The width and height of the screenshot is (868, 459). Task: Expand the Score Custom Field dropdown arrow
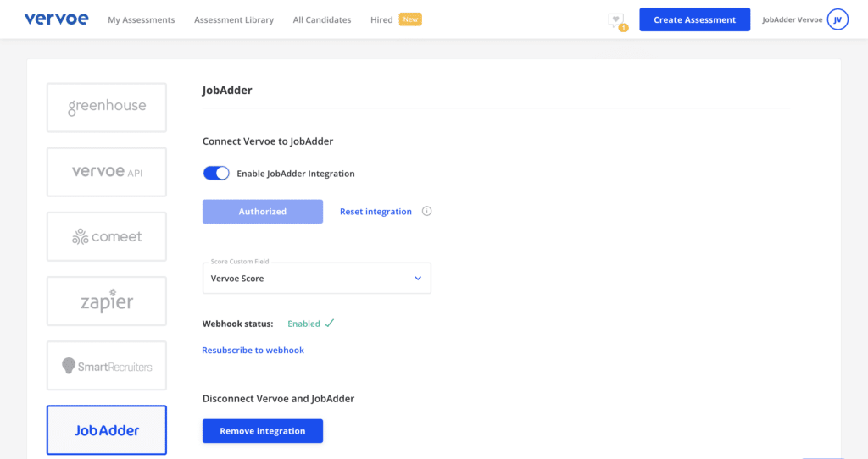click(x=418, y=278)
